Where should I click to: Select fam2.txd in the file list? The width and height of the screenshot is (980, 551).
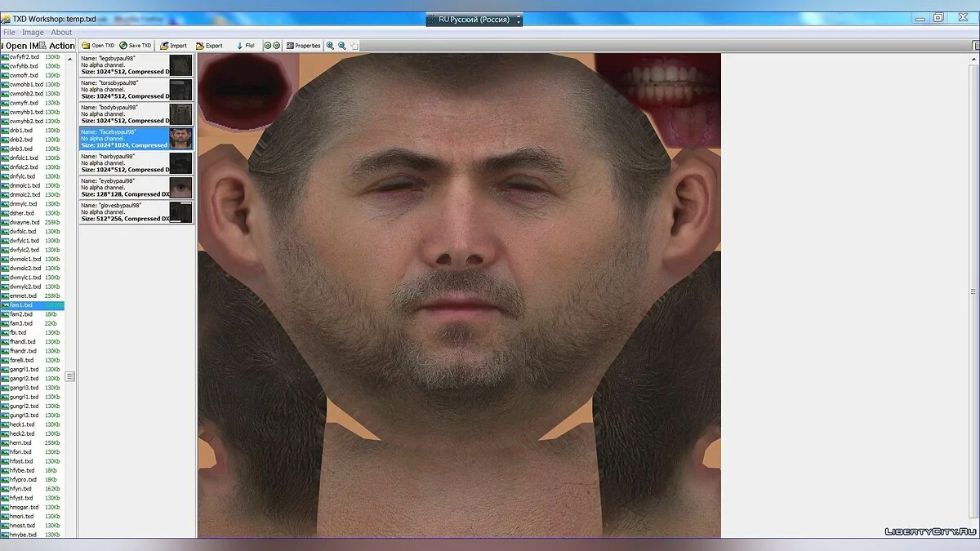[x=33, y=314]
